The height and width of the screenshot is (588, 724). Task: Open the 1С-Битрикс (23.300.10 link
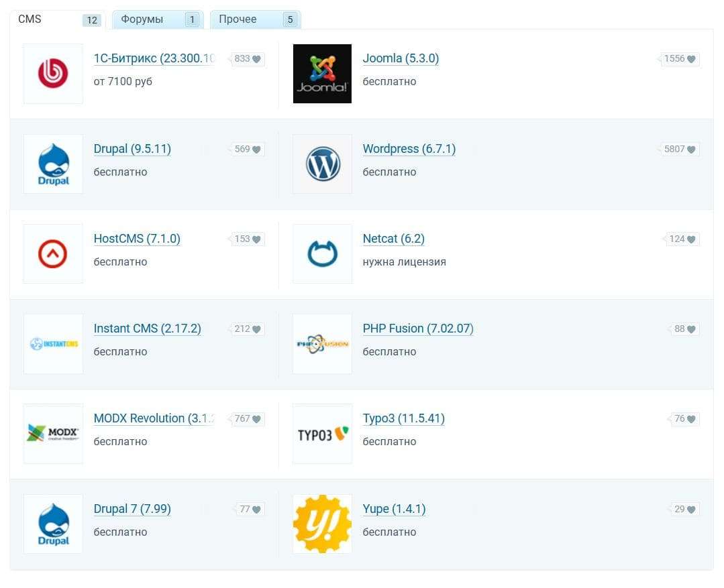[154, 58]
